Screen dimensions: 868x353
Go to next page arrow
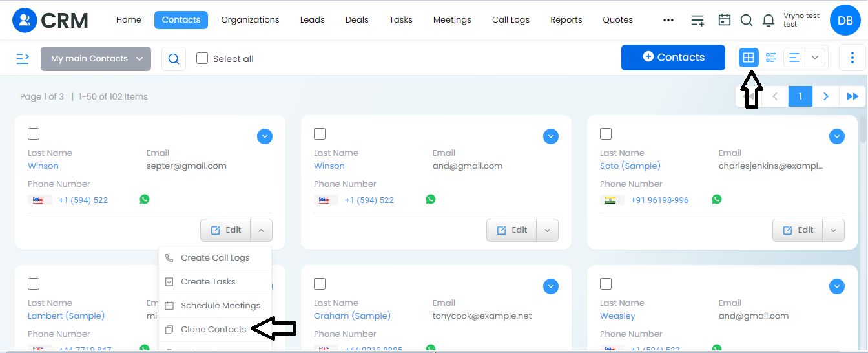(825, 96)
